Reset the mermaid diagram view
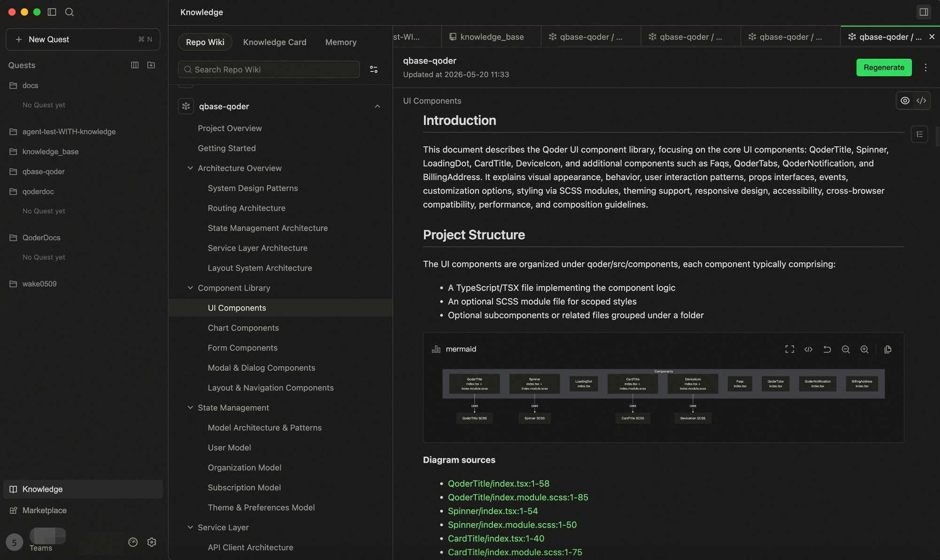This screenshot has width=940, height=560. 827,349
